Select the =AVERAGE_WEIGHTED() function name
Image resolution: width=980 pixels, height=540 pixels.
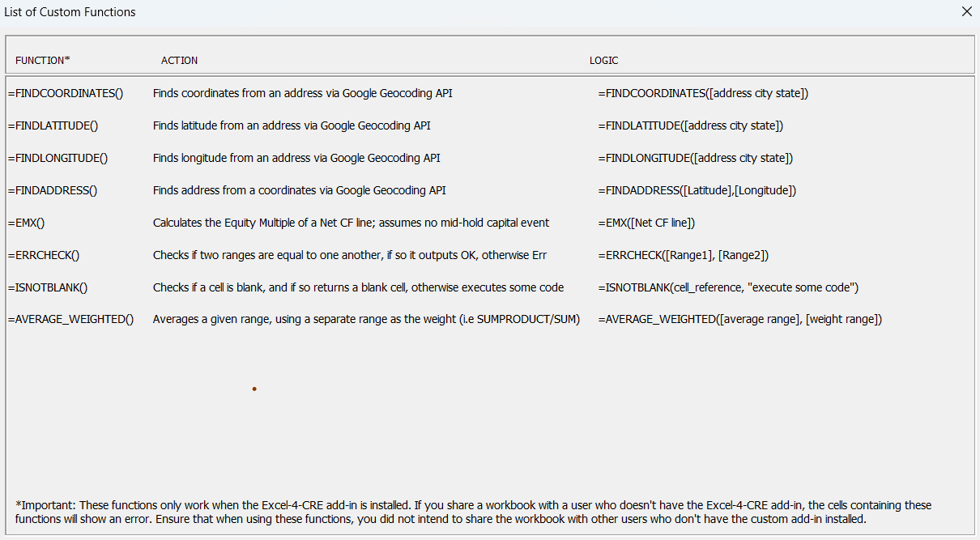tap(71, 319)
